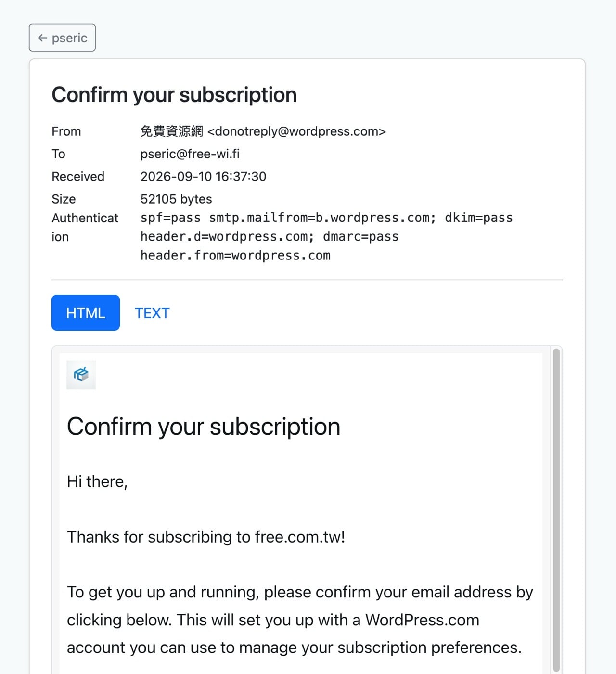The image size is (616, 674).
Task: Click the 'Authentication' field label
Action: point(85,228)
